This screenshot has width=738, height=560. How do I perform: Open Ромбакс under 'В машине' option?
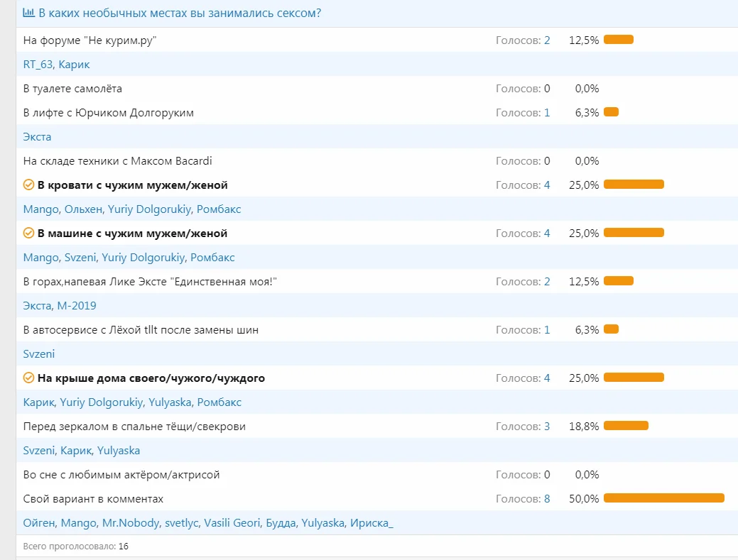coord(213,258)
